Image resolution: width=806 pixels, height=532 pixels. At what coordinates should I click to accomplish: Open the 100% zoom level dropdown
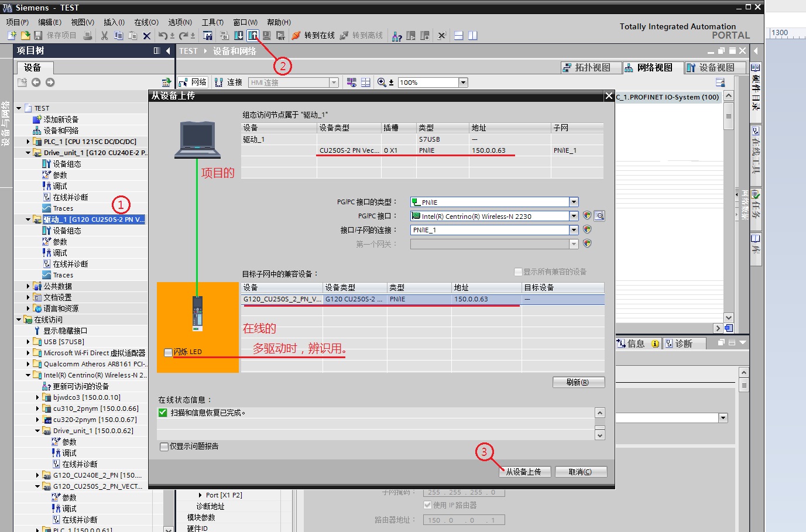(463, 83)
